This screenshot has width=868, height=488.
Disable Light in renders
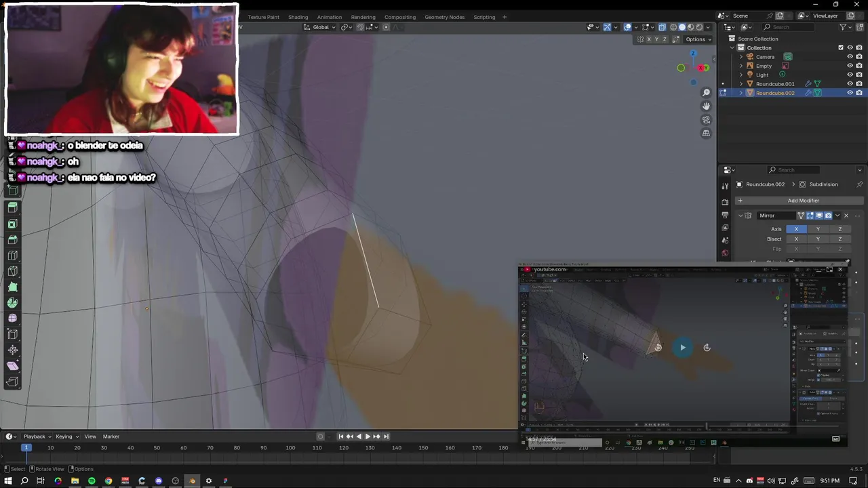pyautogui.click(x=859, y=75)
